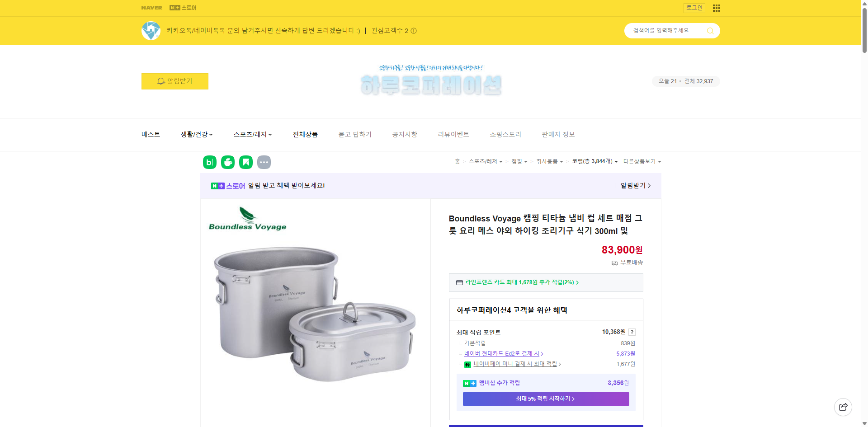Click the 알림받기 bell notification button

(175, 81)
